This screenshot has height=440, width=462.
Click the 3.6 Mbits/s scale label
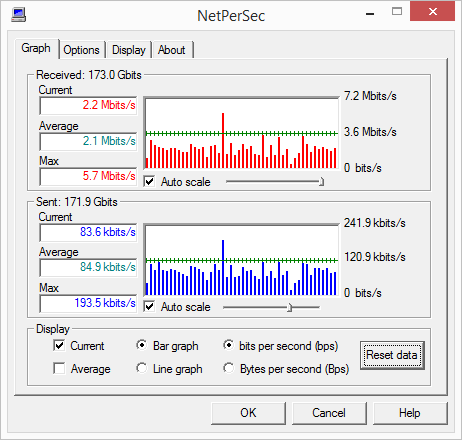(x=370, y=132)
